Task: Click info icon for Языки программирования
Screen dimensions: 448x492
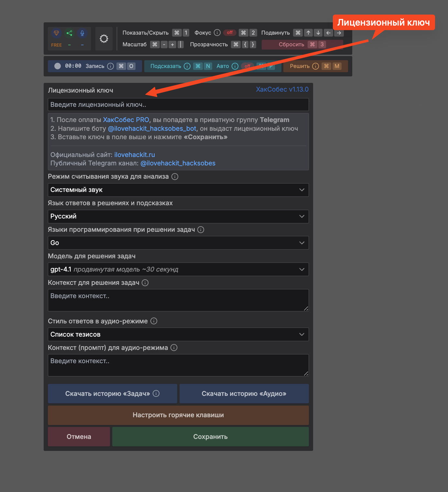Action: (x=201, y=229)
